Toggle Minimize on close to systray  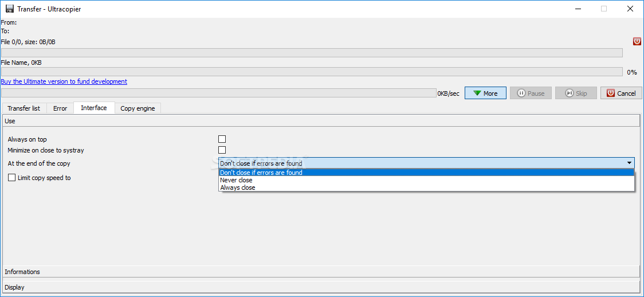click(222, 150)
